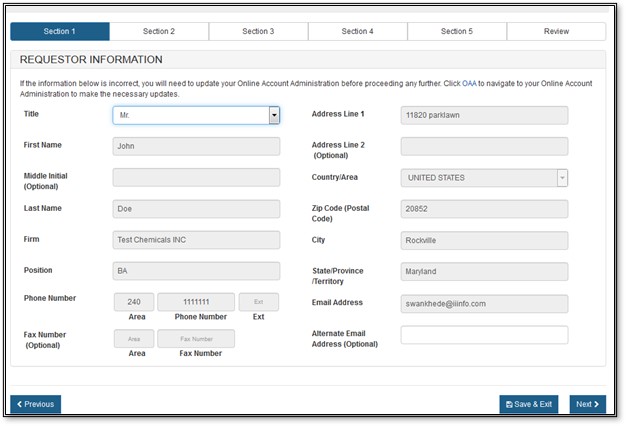Expand the Country/Area dropdown
Image resolution: width=626 pixels, height=426 pixels.
tap(562, 178)
